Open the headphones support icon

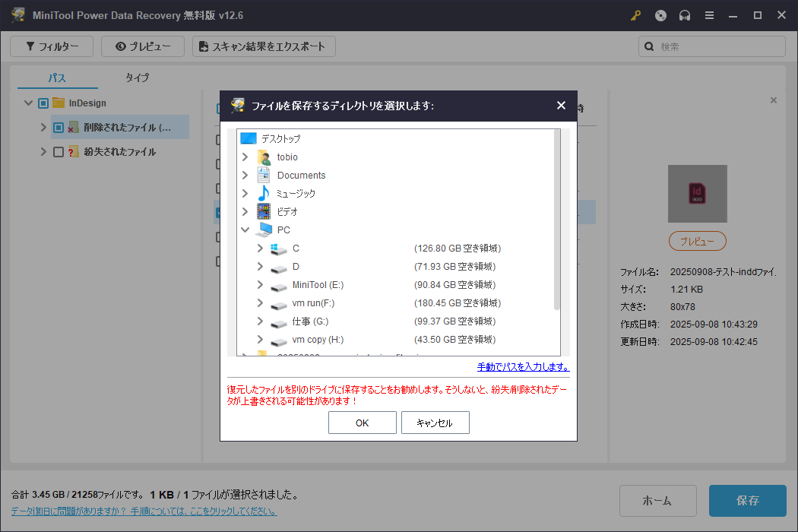click(685, 15)
